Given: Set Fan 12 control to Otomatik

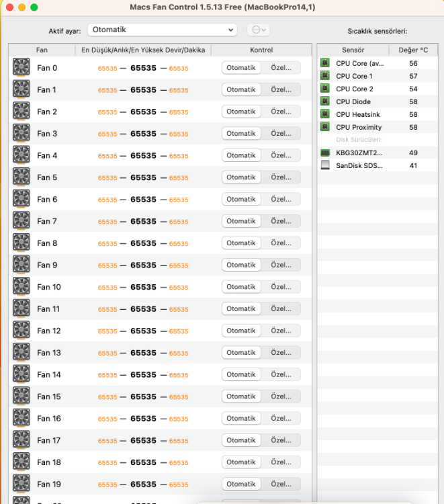Looking at the screenshot, I should (241, 331).
